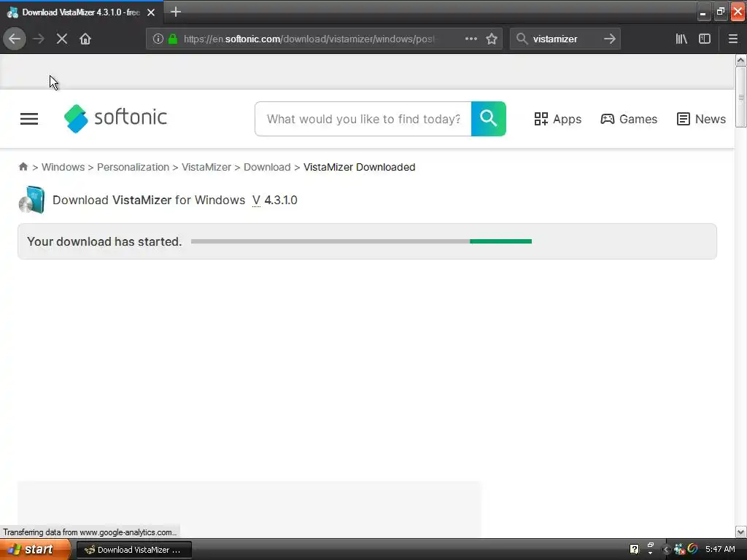This screenshot has width=747, height=560.
Task: Close the Download VistaMizer tab
Action: [x=151, y=12]
